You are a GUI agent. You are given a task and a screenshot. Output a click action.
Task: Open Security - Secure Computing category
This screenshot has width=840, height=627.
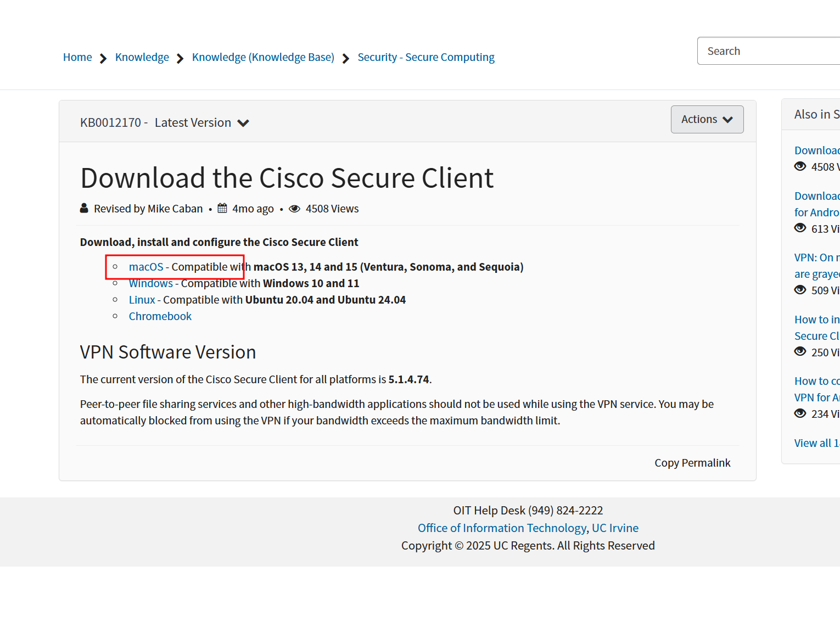425,57
